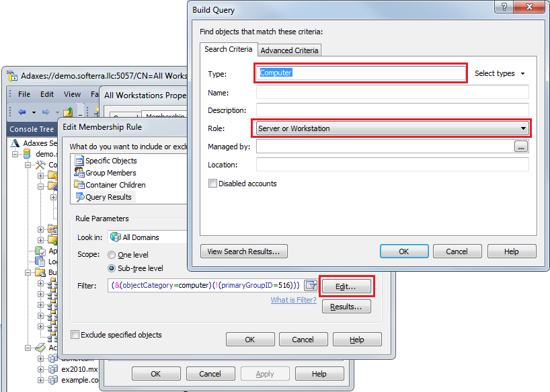Open the Look in All Domains dropdown
The height and width of the screenshot is (392, 550).
(x=147, y=237)
